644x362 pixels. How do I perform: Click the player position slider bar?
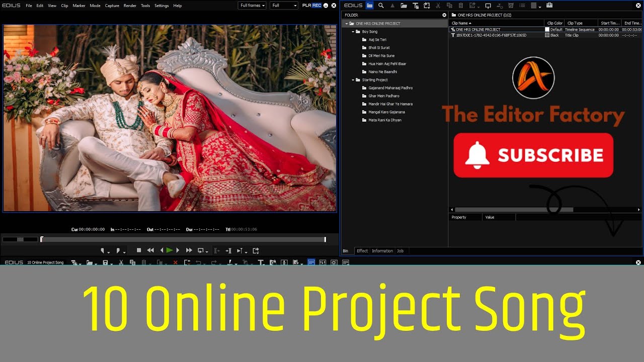click(183, 239)
